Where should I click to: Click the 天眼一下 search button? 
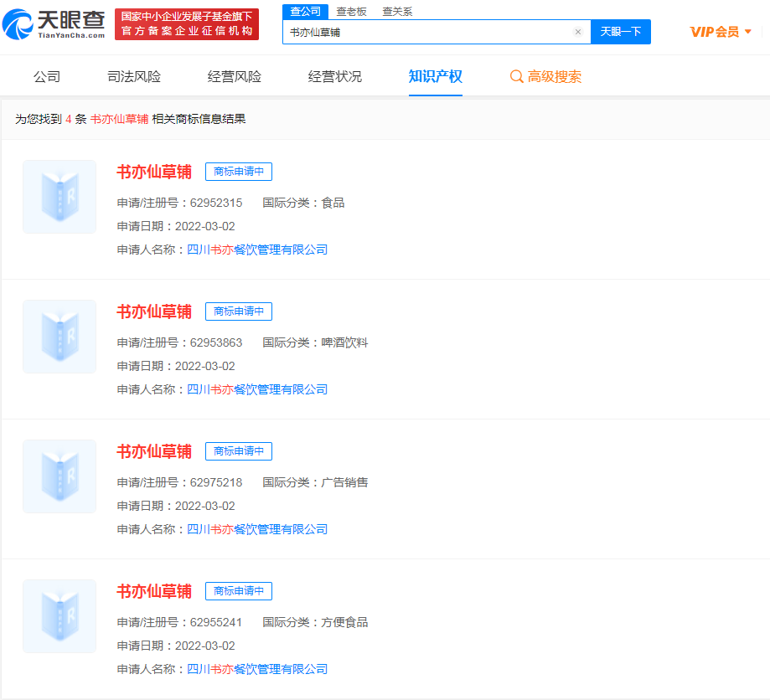point(621,32)
